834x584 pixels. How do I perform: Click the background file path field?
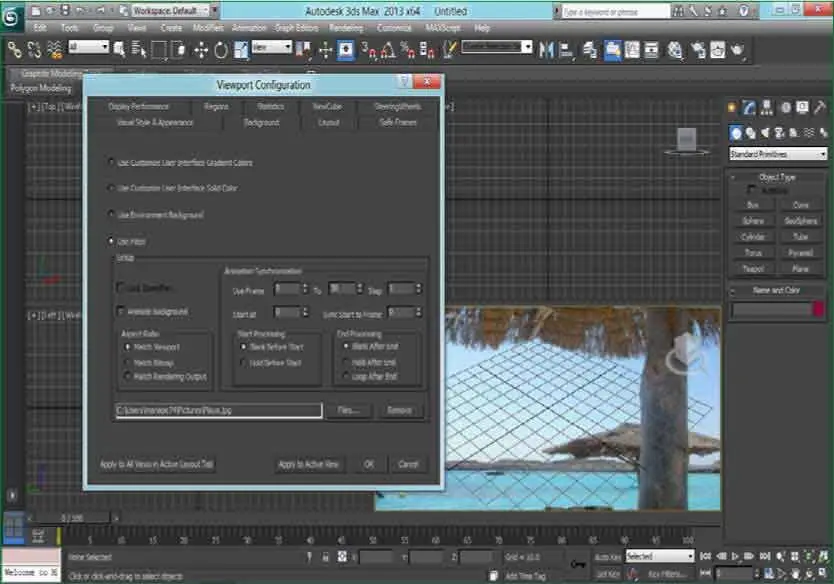pos(219,410)
